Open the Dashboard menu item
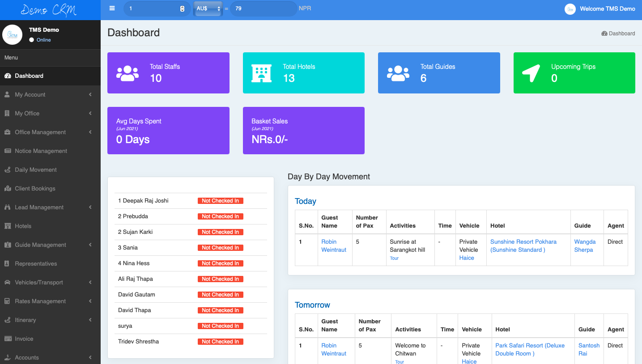Viewport: 642px width, 364px height. coord(50,76)
